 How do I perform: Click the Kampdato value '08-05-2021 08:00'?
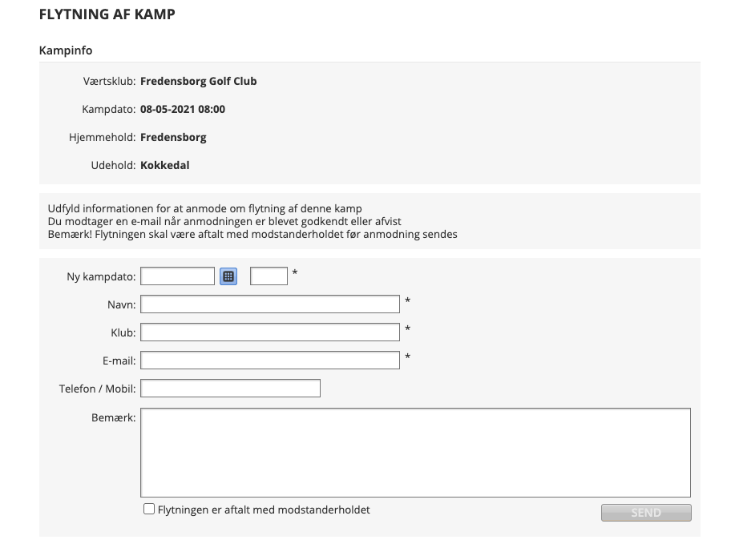tap(182, 109)
